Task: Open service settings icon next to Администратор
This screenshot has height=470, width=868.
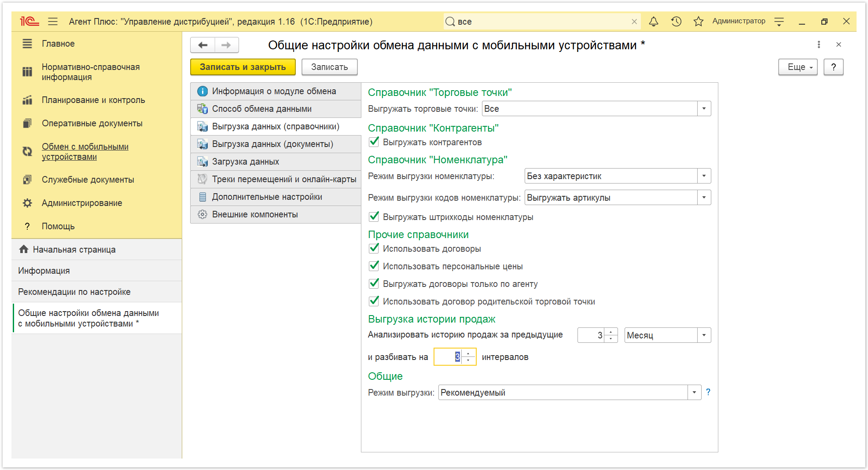Action: (779, 21)
